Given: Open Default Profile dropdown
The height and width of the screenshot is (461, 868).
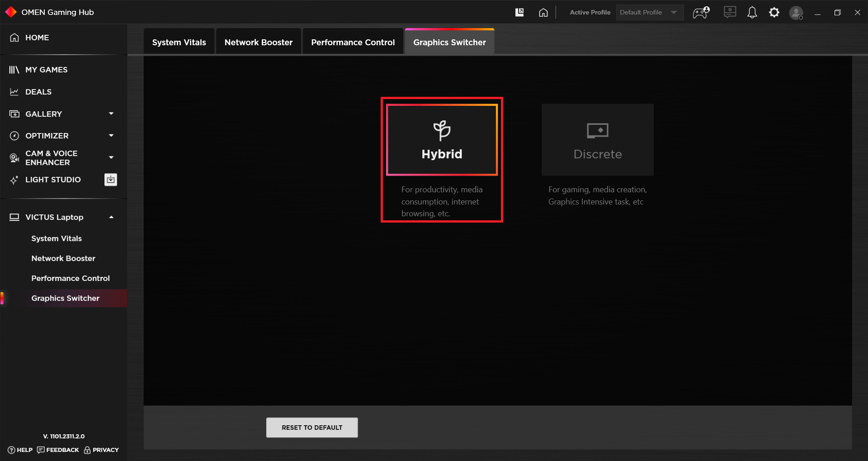Looking at the screenshot, I should point(649,12).
